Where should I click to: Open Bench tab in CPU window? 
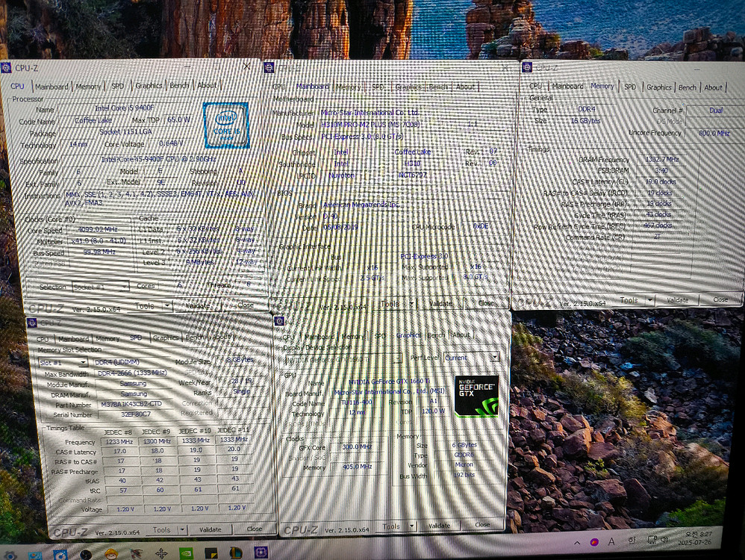coord(179,86)
